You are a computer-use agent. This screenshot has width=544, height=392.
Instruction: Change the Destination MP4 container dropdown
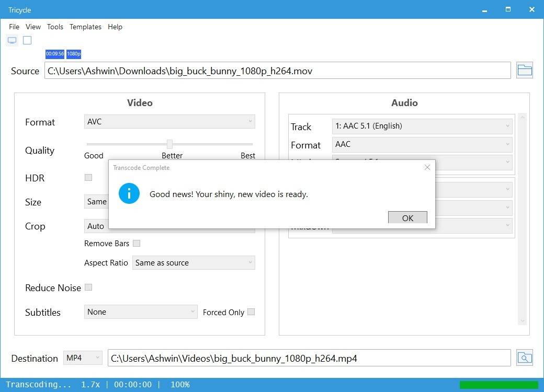(x=83, y=358)
